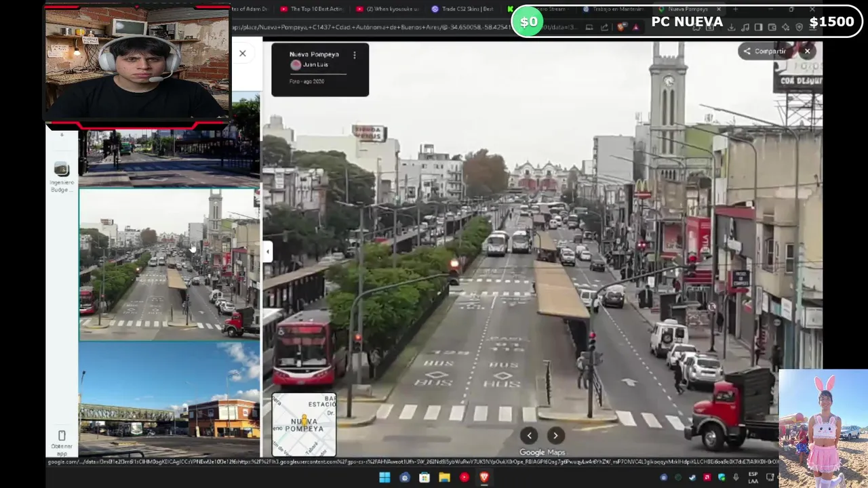
Task: Toggle the browser sidebar panel icon
Action: tap(758, 27)
